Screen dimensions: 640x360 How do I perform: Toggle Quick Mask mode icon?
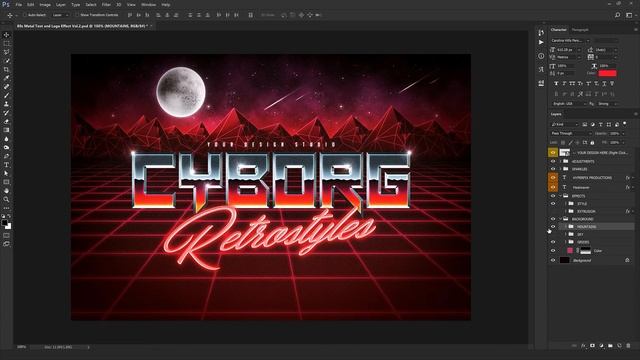(6, 236)
